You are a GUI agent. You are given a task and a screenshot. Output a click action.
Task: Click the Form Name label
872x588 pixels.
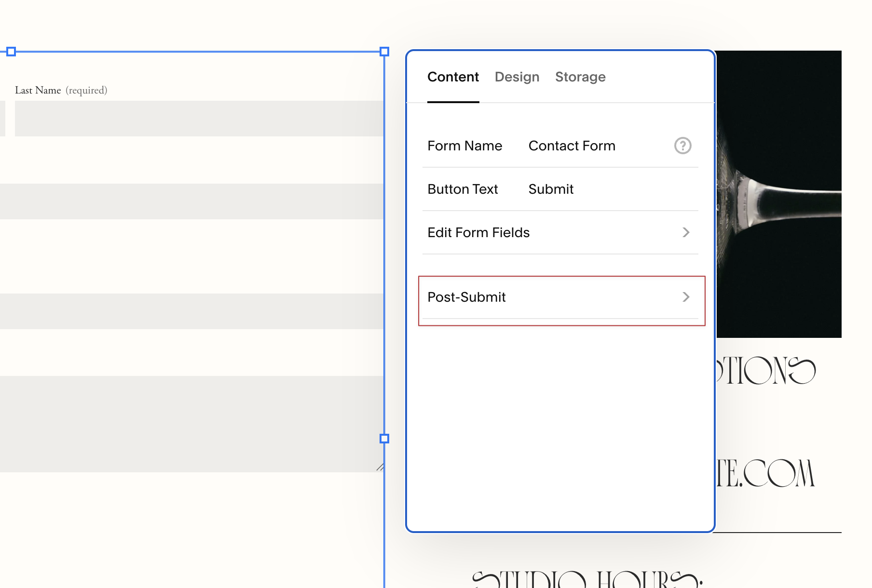(x=465, y=146)
